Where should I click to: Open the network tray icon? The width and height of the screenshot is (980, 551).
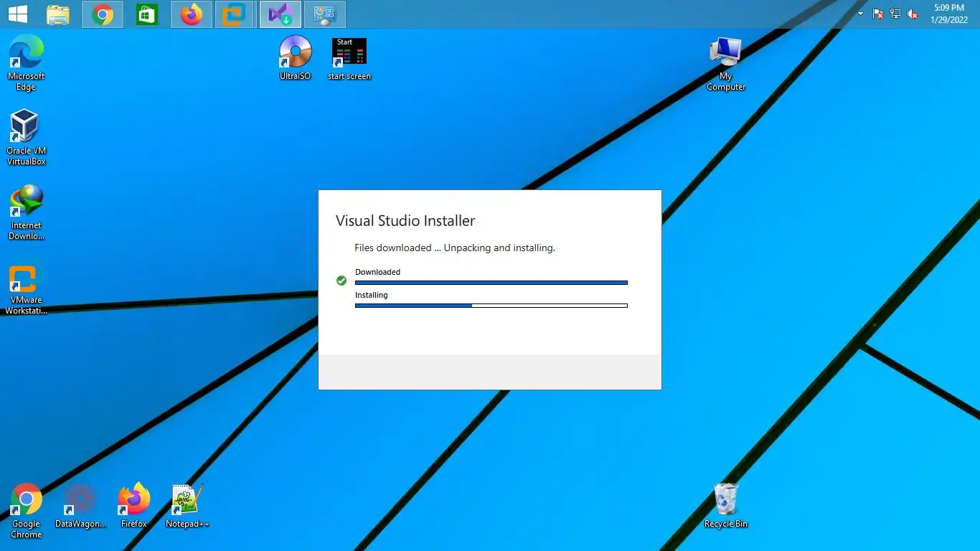[895, 14]
